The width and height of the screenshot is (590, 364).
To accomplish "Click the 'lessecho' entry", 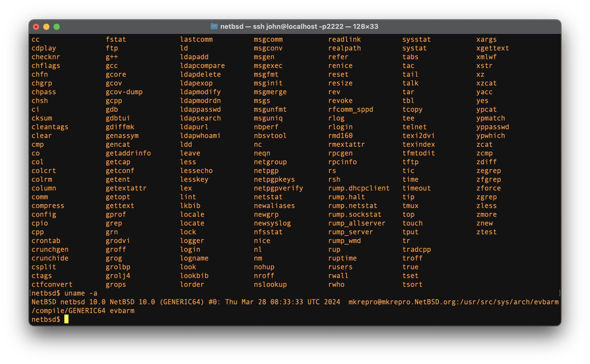I will 196,171.
